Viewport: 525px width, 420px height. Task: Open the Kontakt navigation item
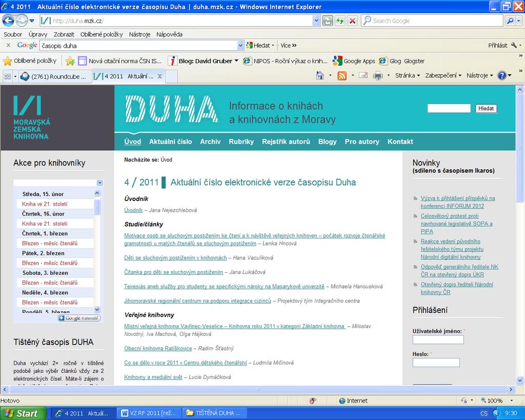pos(400,142)
